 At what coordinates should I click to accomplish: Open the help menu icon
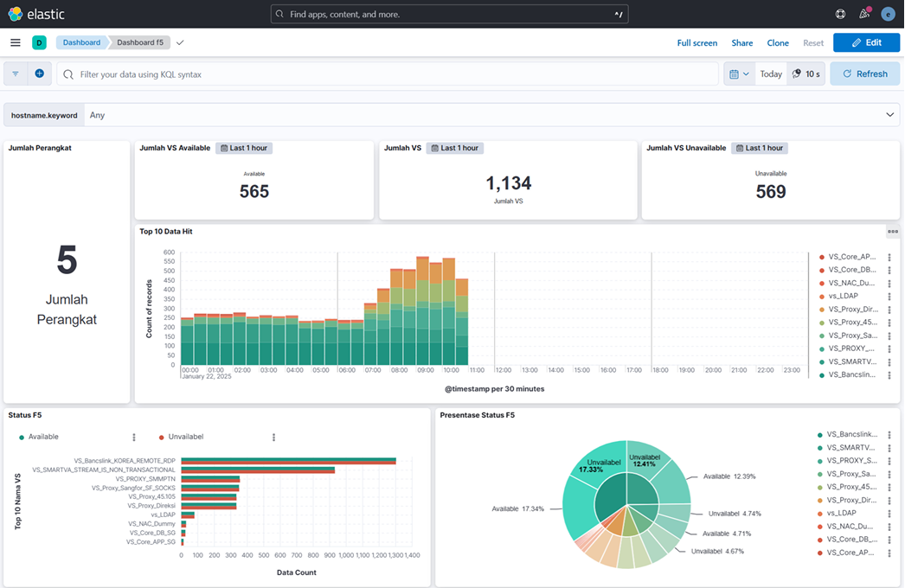pos(840,14)
